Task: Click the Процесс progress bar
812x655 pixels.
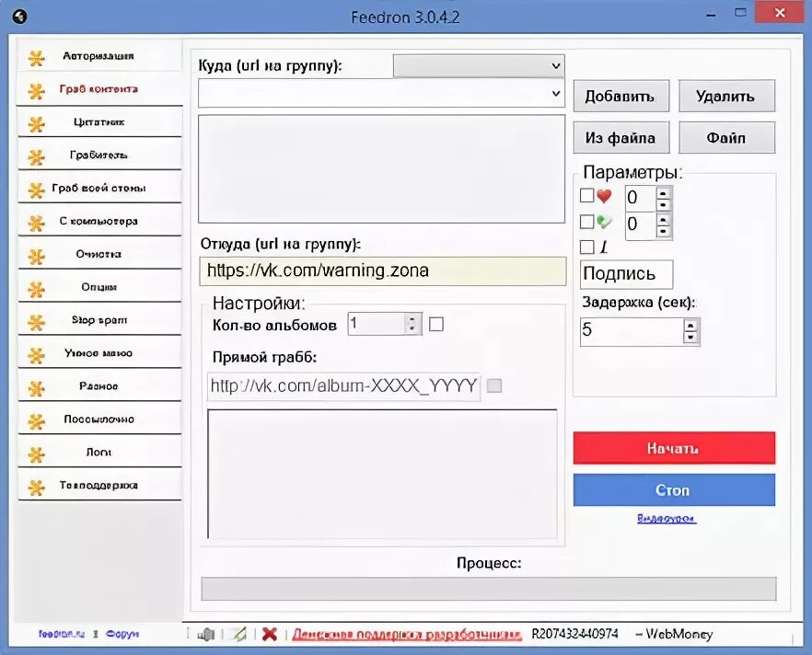Action: (488, 589)
